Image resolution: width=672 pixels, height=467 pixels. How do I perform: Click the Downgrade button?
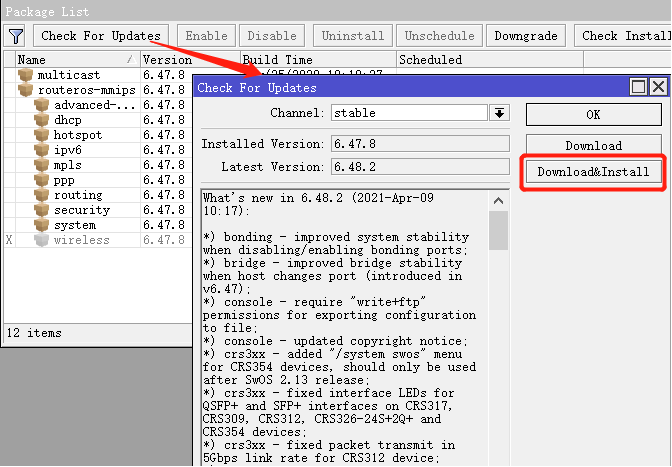click(526, 36)
